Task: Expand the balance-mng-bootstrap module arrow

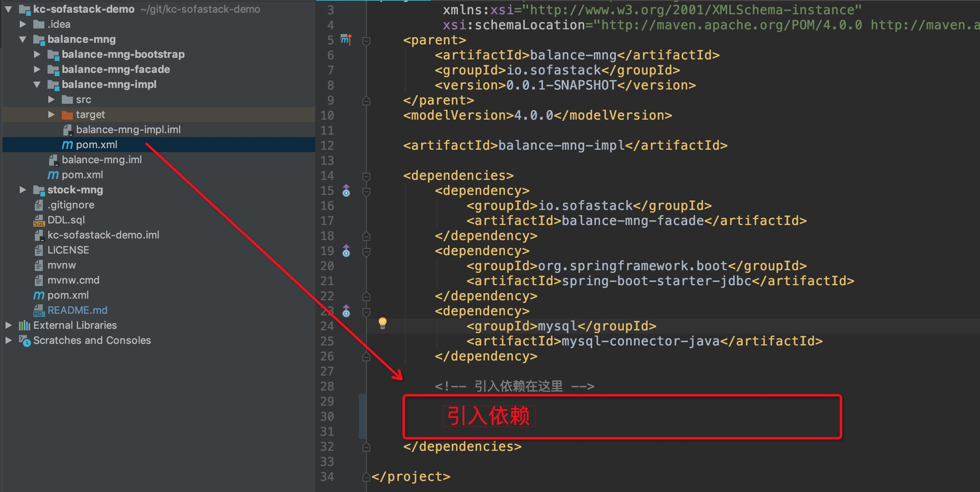Action: coord(37,54)
